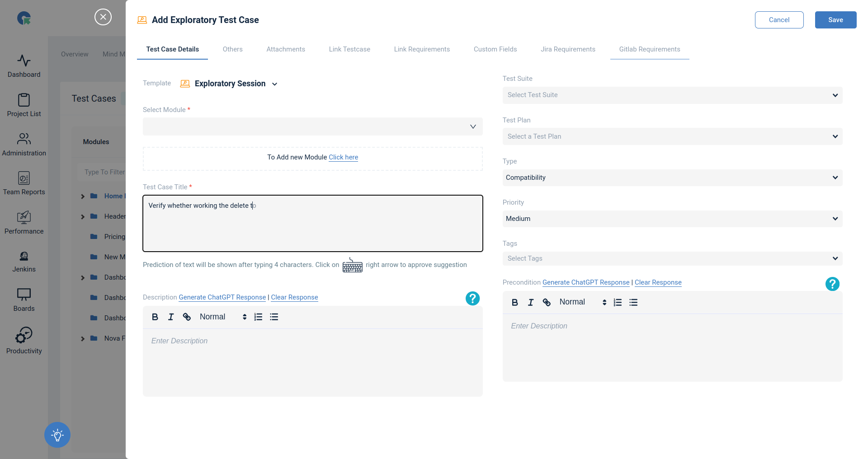The image size is (868, 459).
Task: Switch to Custom Fields tab
Action: click(495, 49)
